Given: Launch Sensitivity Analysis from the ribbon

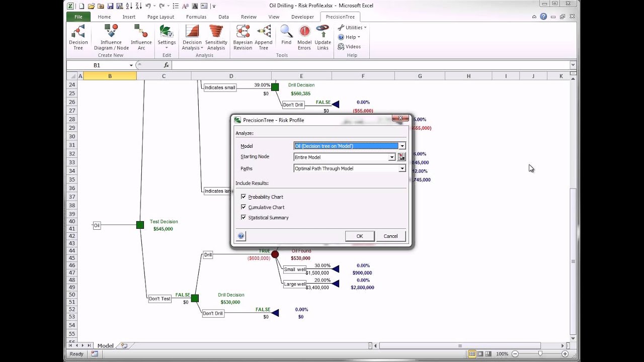Looking at the screenshot, I should coord(216,37).
